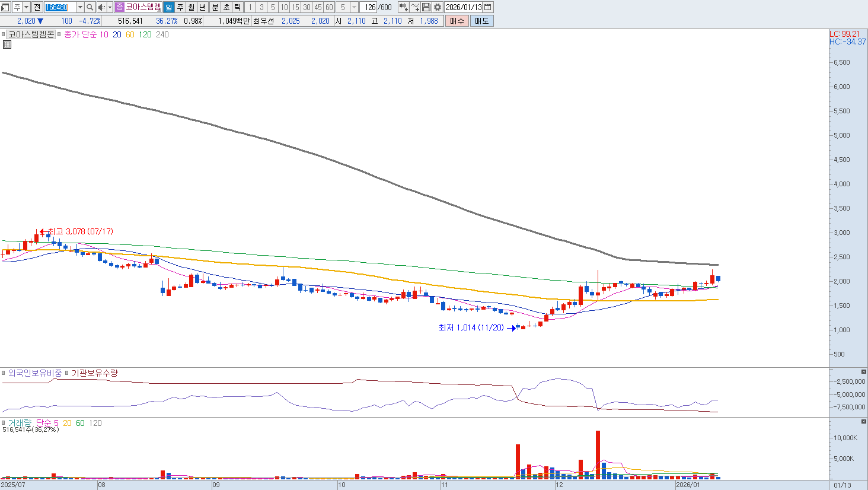868x490 pixels.
Task: Click the grid table icon under stock name
Action: point(7,44)
